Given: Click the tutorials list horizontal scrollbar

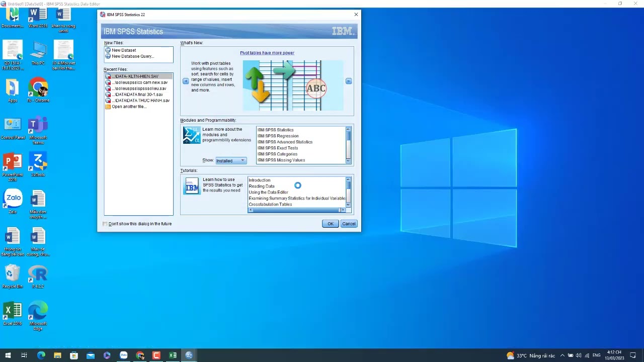Looking at the screenshot, I should (x=297, y=210).
